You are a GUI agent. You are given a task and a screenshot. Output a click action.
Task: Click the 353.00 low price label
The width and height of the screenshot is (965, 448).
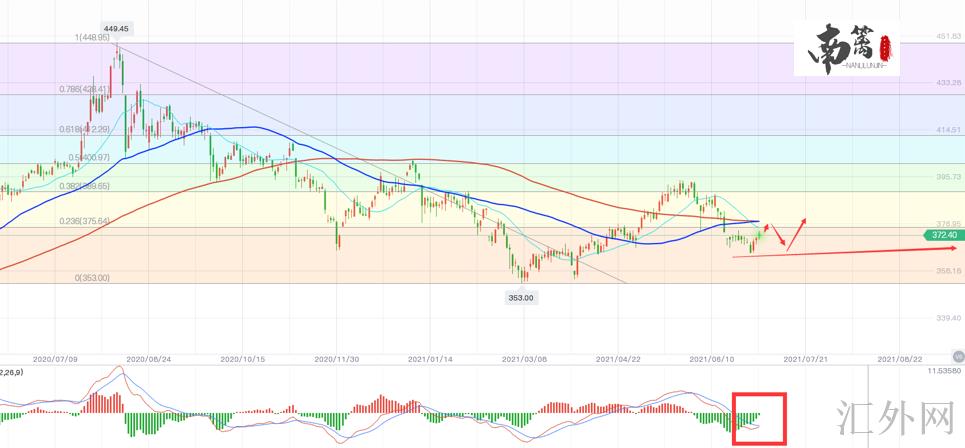(521, 296)
